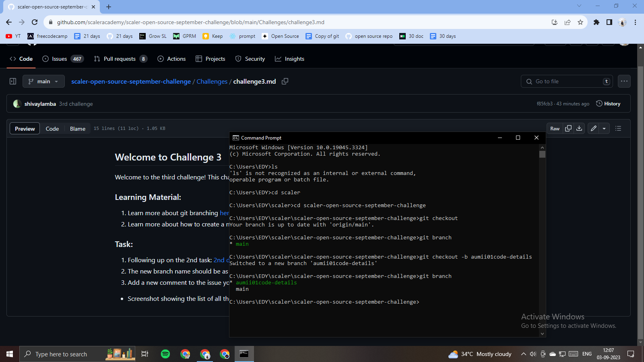This screenshot has width=644, height=362.
Task: Show the repository file tree panel
Action: coord(12,81)
